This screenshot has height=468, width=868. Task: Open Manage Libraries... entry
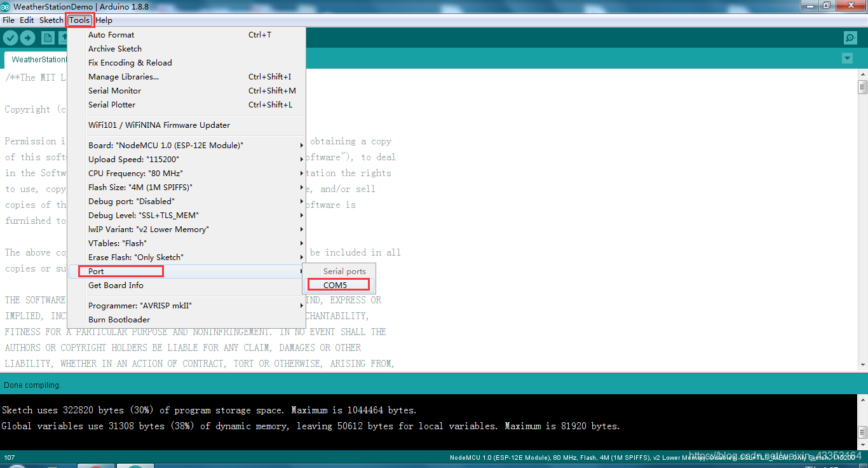[187, 77]
